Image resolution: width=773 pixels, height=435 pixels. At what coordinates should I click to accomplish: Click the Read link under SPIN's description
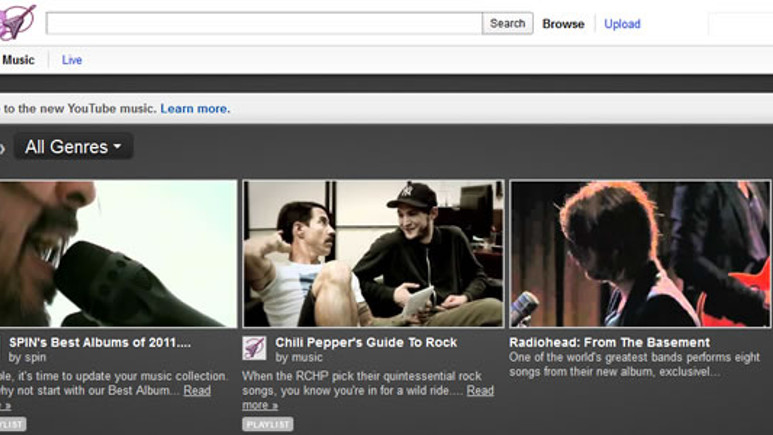197,391
